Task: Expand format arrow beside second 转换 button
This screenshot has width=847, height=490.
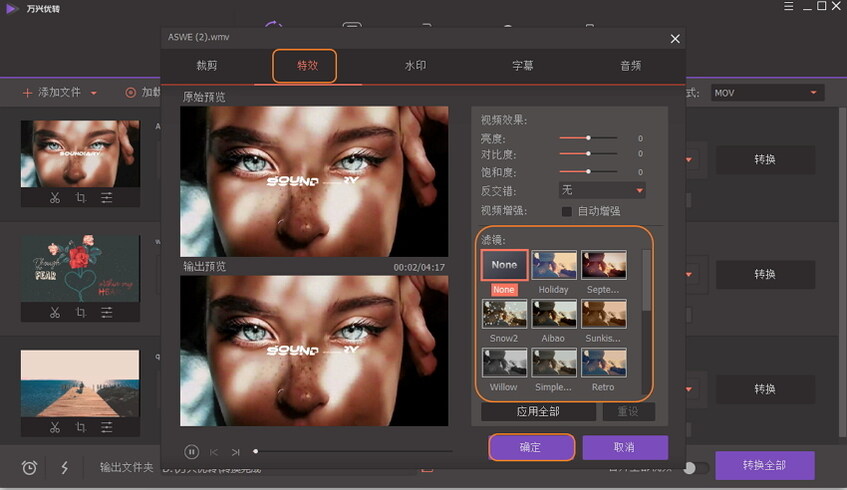Action: (689, 274)
